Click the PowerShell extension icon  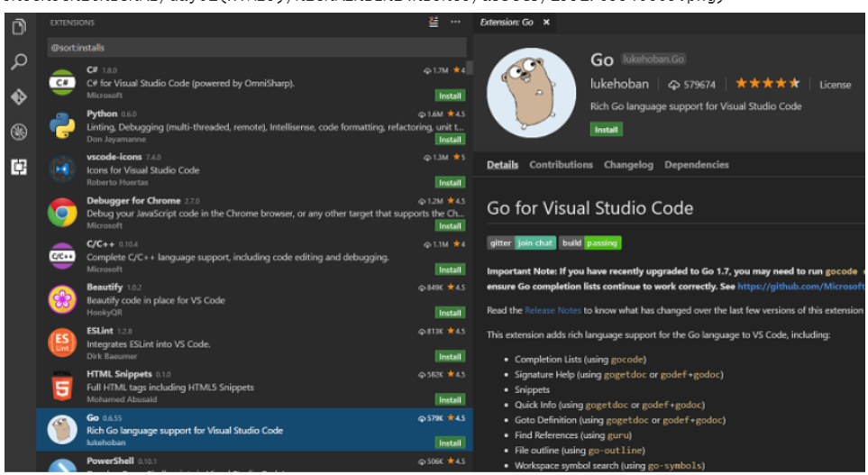[x=62, y=466]
